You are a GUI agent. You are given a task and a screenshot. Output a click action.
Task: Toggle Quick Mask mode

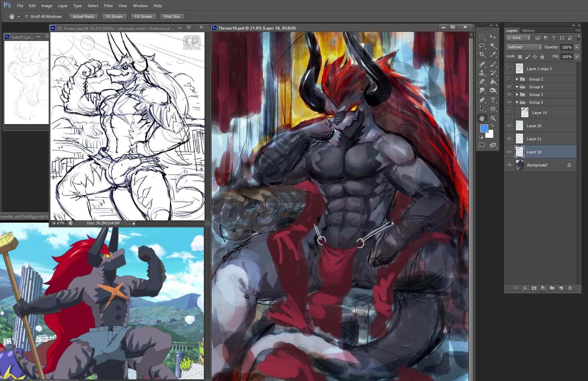482,145
